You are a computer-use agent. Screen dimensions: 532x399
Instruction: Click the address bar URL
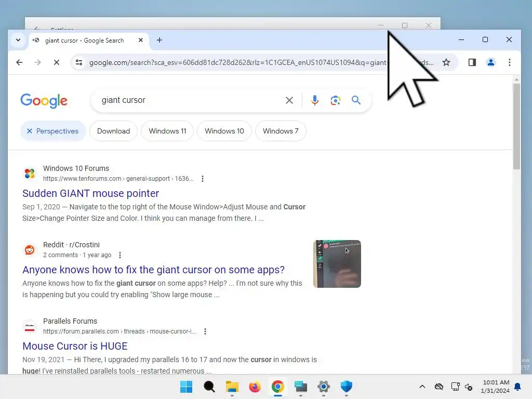click(237, 62)
